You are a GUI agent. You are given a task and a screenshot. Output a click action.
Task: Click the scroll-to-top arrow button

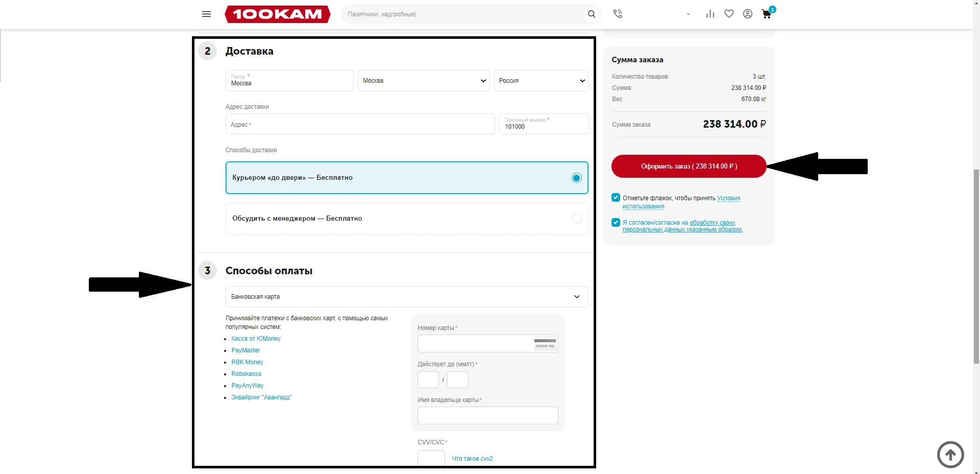pyautogui.click(x=950, y=454)
